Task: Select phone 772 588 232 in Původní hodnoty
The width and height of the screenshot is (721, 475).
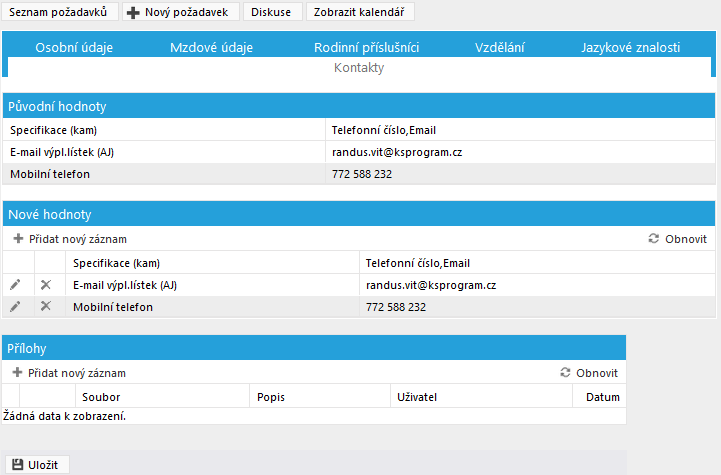Action: (x=362, y=174)
